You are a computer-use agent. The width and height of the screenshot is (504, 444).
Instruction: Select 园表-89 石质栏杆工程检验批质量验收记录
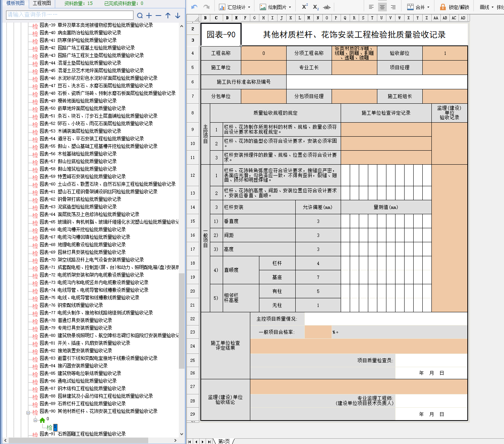(x=83, y=403)
